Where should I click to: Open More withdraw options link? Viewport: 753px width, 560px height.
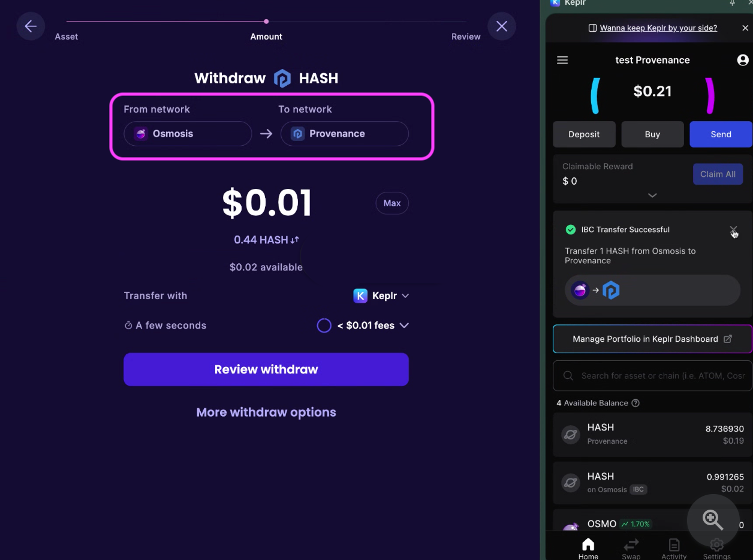(x=266, y=413)
